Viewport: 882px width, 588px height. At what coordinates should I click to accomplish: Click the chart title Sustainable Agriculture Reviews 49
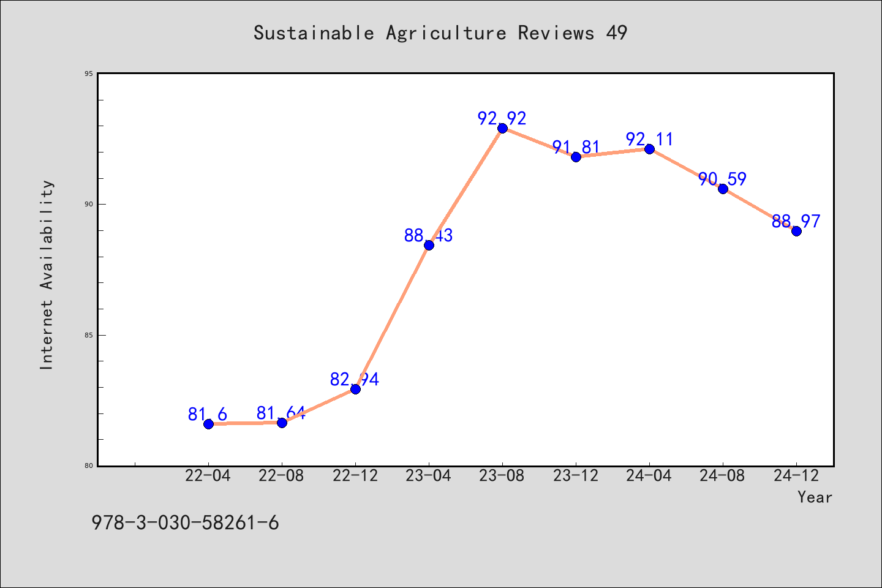(440, 33)
